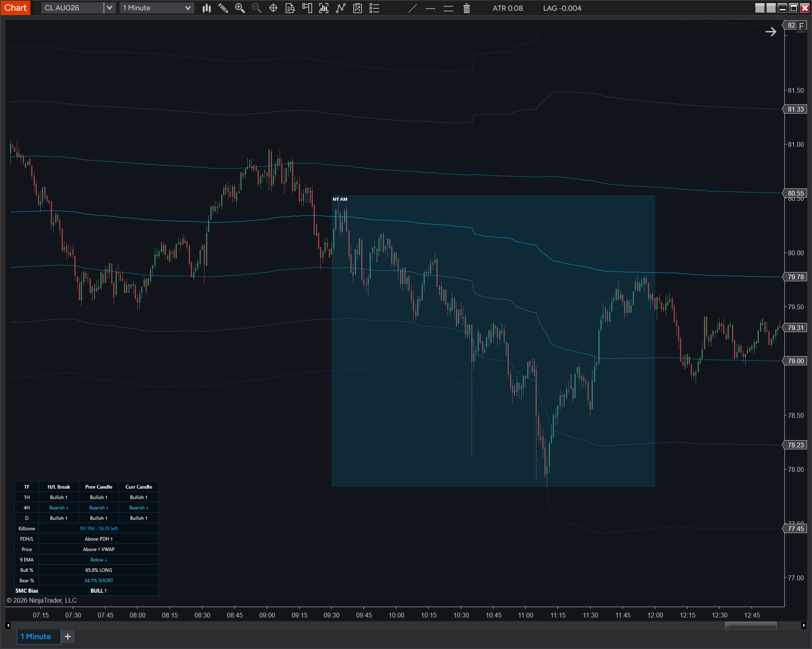
Task: Select the diagonal line drawing tool
Action: [413, 8]
